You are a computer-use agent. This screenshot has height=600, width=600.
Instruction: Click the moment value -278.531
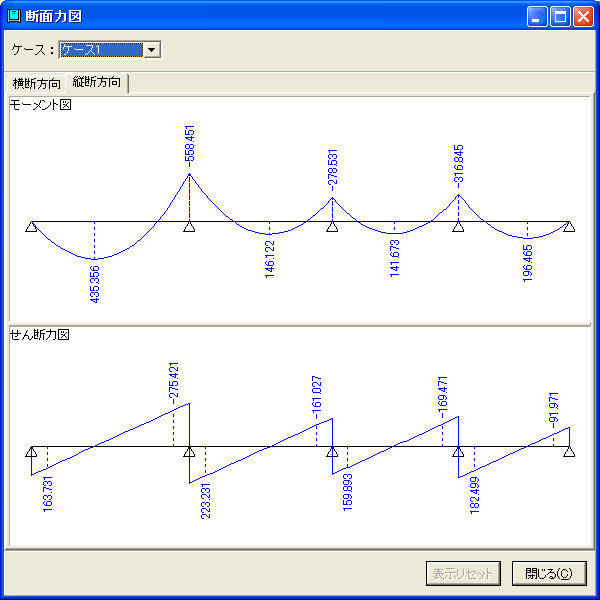pyautogui.click(x=333, y=170)
